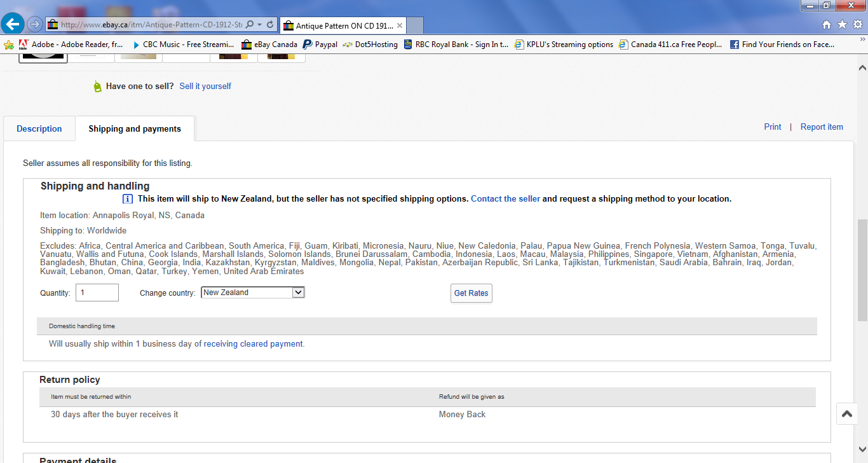
Task: Click the green price tag icon
Action: pyautogui.click(x=97, y=86)
